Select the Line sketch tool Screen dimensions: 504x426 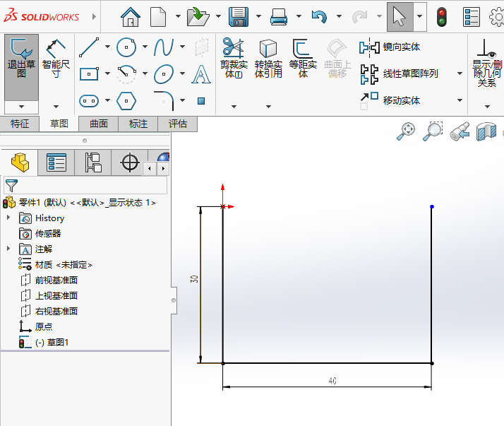(89, 47)
